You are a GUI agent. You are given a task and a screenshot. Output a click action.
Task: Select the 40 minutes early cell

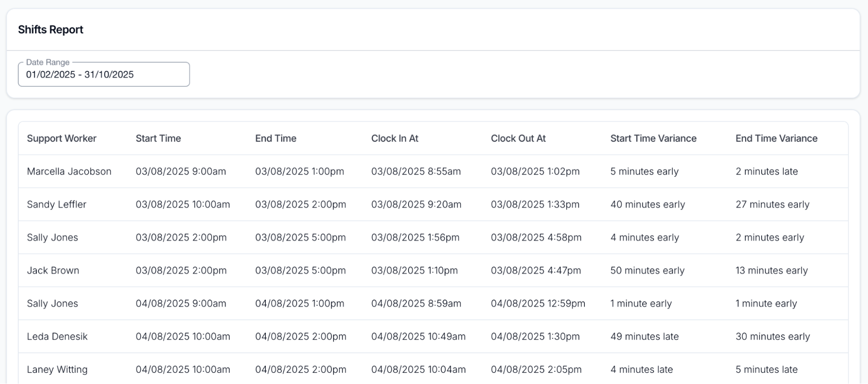coord(647,204)
